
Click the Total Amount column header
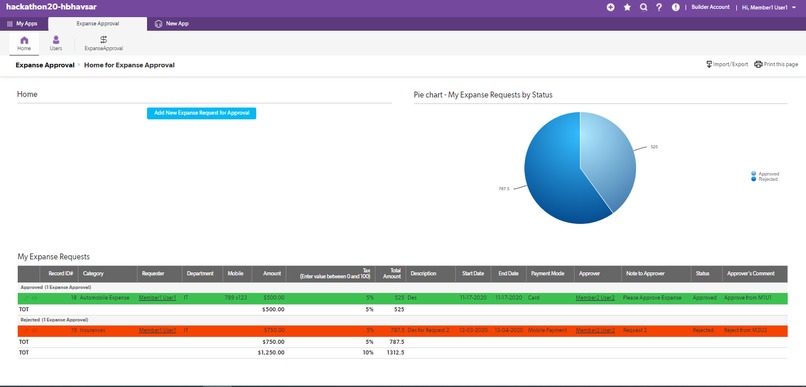point(392,274)
